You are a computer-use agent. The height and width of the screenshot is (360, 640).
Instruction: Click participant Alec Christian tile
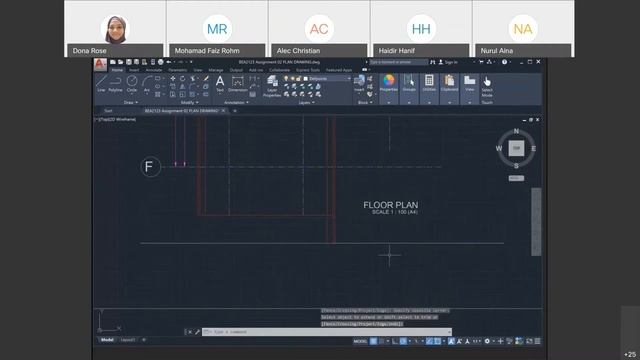[319, 29]
